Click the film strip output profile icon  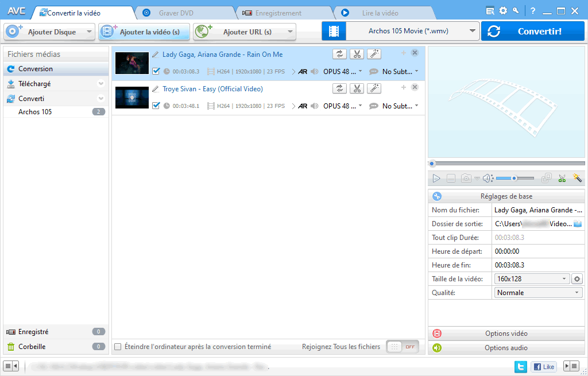[334, 31]
